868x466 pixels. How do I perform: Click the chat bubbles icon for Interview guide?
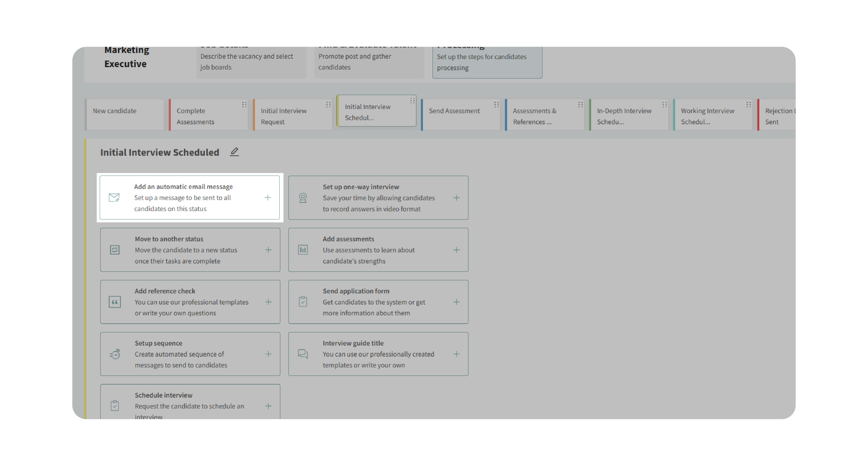tap(303, 354)
